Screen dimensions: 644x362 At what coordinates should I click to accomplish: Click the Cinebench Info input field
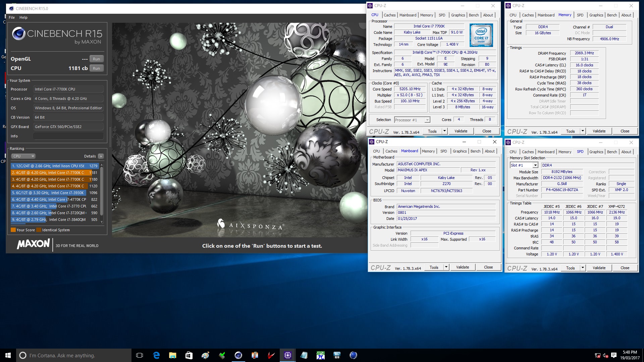(x=68, y=136)
